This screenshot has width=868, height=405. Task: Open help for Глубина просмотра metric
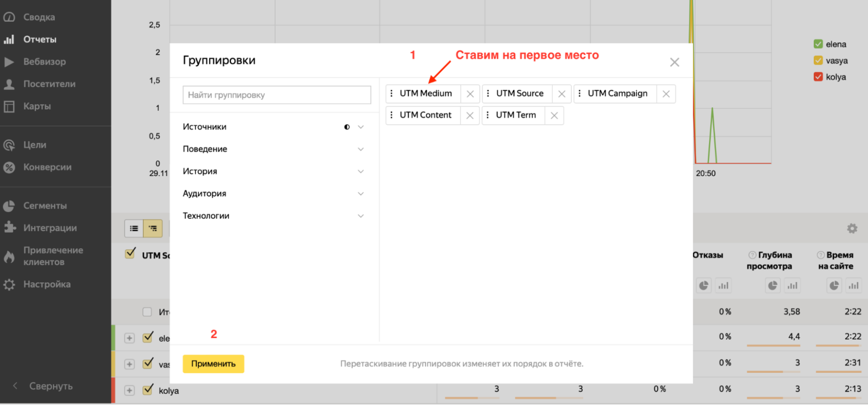point(752,255)
